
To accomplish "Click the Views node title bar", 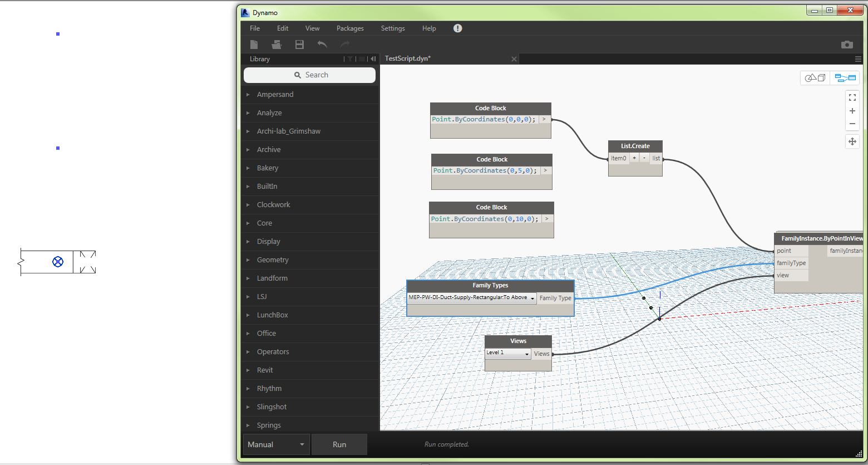I will 518,341.
